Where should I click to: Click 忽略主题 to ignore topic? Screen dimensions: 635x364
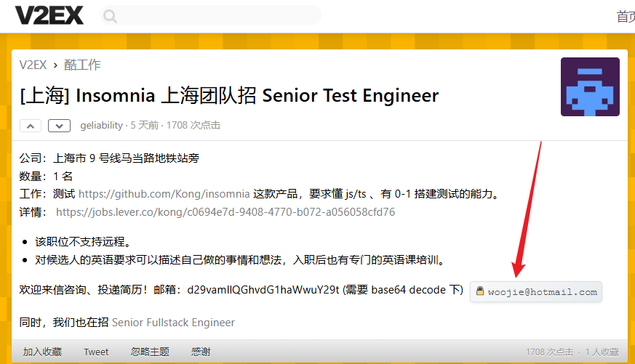[150, 352]
